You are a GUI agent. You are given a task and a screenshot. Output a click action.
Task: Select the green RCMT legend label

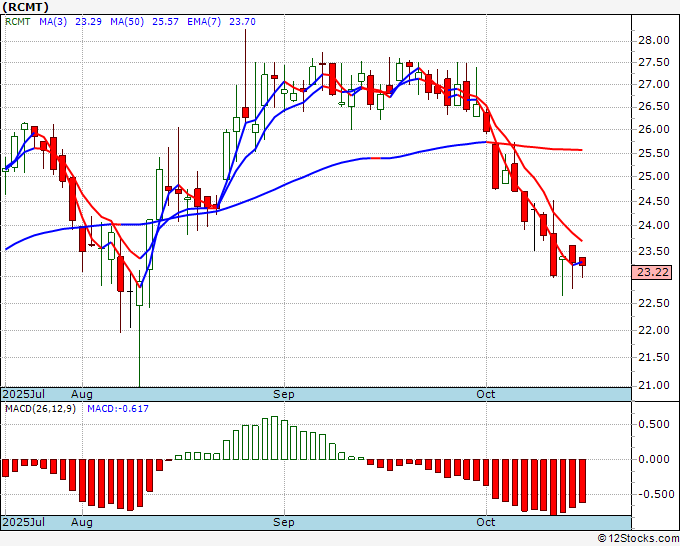18,21
